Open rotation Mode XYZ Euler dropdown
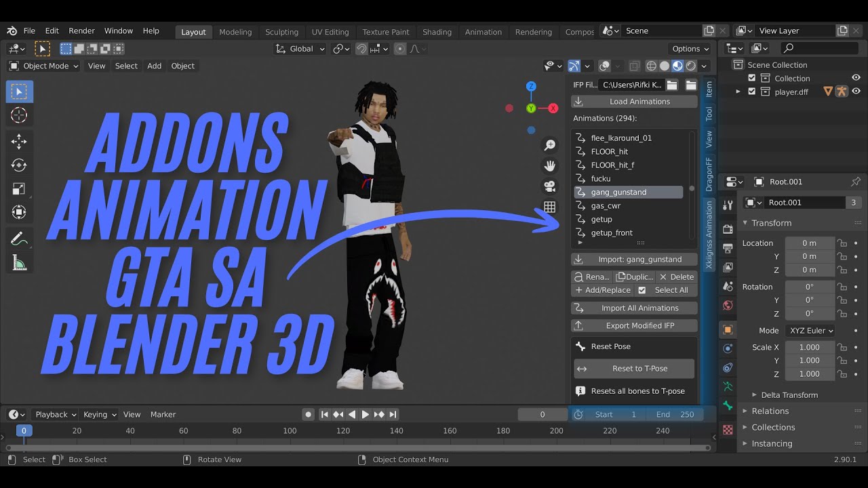Screen dimensions: 868x488 click(x=810, y=331)
